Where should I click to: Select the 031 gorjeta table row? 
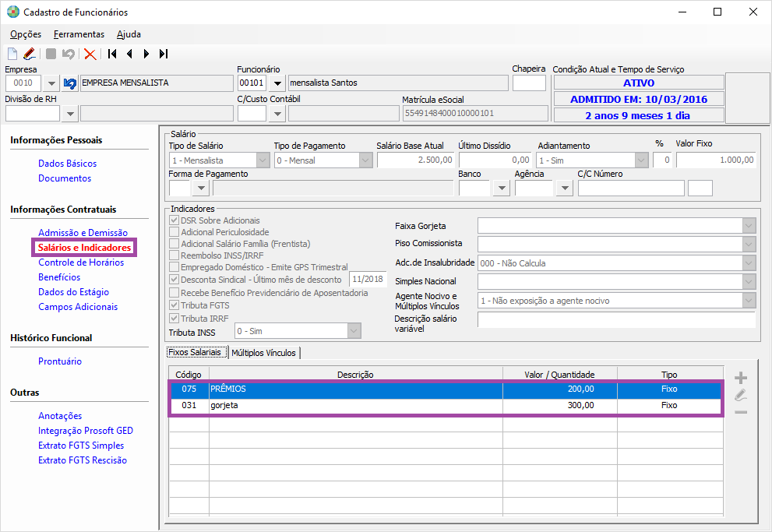coord(446,406)
